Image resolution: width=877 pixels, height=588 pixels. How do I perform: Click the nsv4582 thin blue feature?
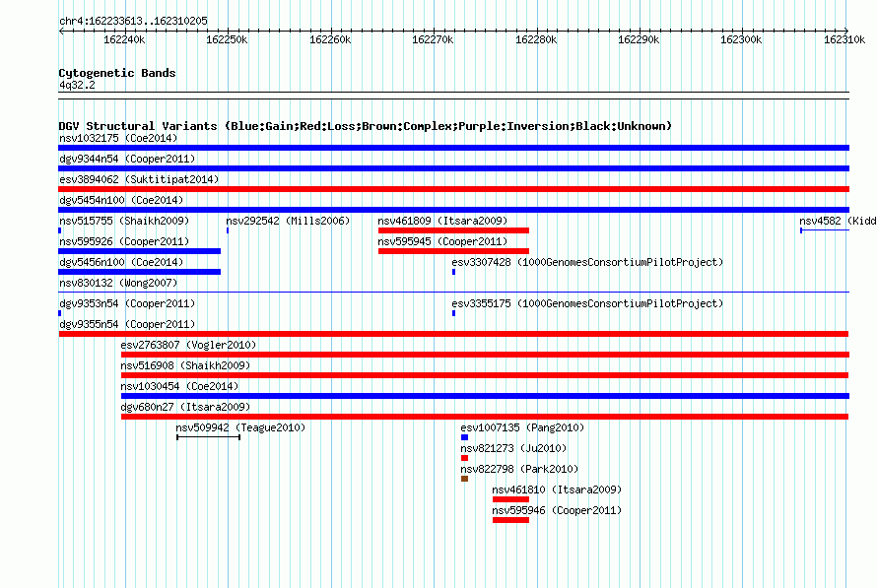coord(825,230)
